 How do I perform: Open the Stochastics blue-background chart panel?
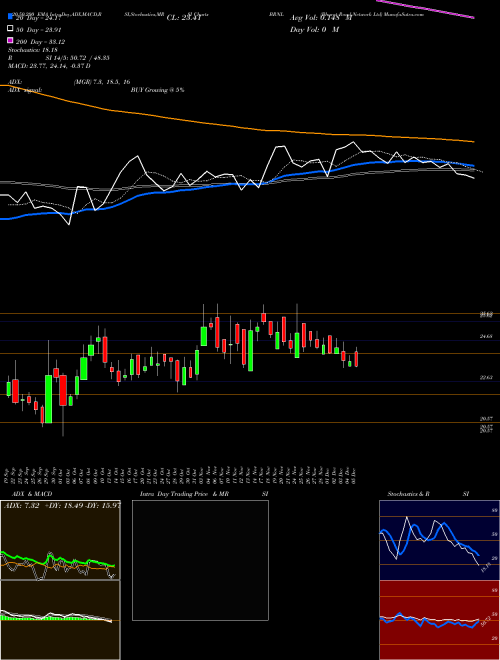439,540
